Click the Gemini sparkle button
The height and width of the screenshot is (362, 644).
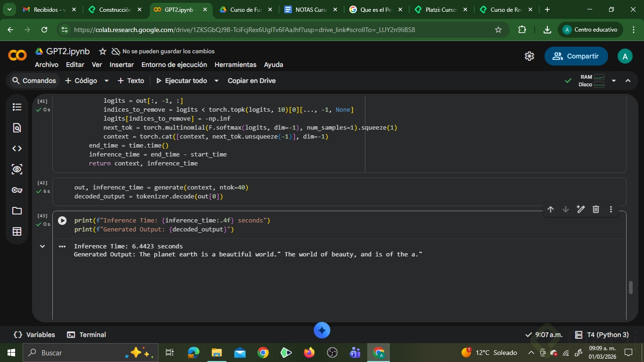click(x=322, y=330)
